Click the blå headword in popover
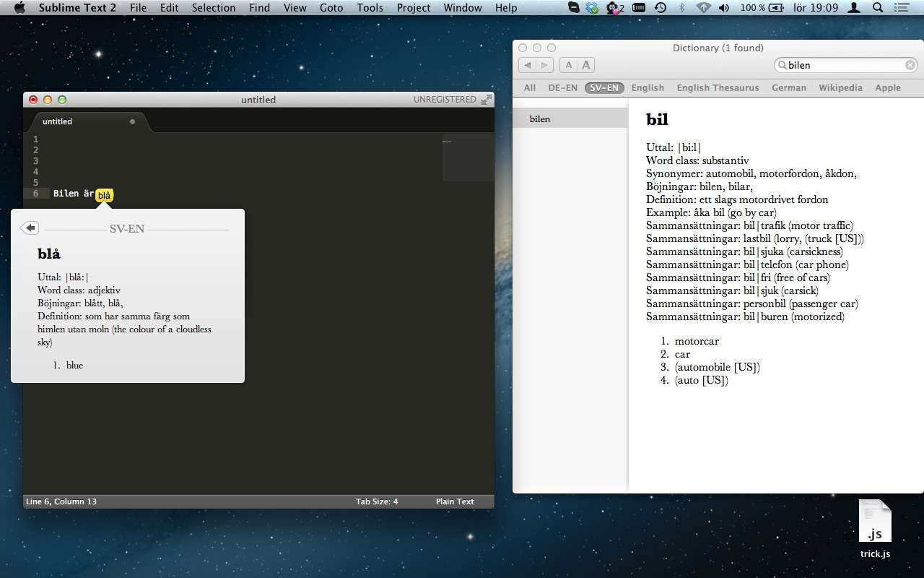This screenshot has width=924, height=578. click(49, 254)
